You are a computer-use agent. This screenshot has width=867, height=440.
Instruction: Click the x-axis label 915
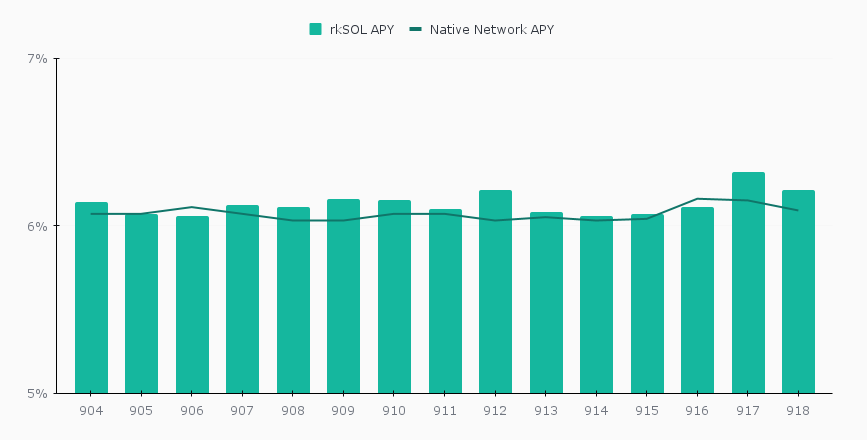[647, 411]
